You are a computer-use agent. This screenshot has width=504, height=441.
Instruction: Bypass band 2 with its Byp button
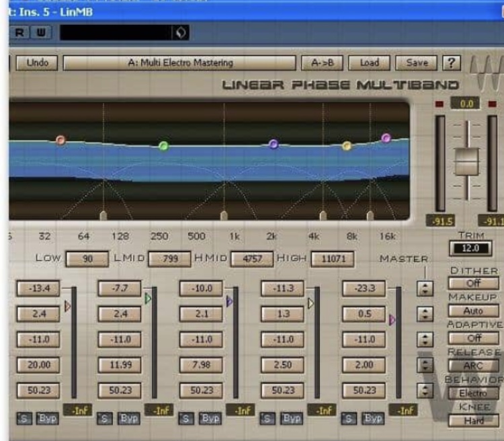128,419
